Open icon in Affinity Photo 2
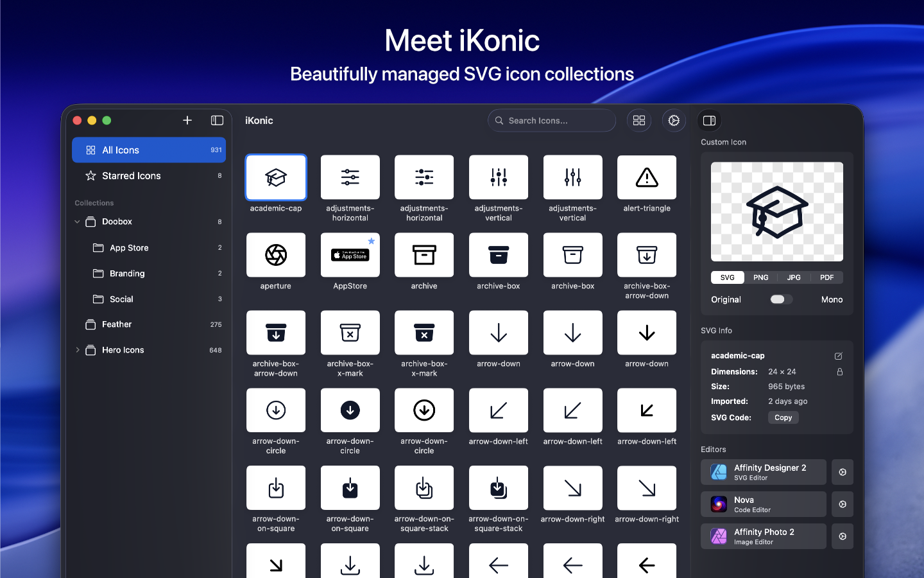The height and width of the screenshot is (578, 924). tap(764, 536)
